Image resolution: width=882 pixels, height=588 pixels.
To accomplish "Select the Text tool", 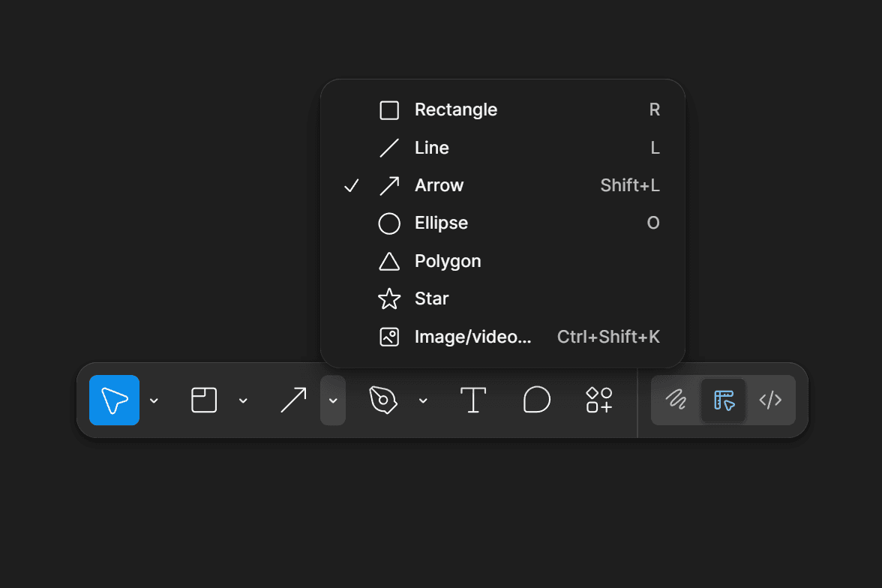I will [x=472, y=400].
